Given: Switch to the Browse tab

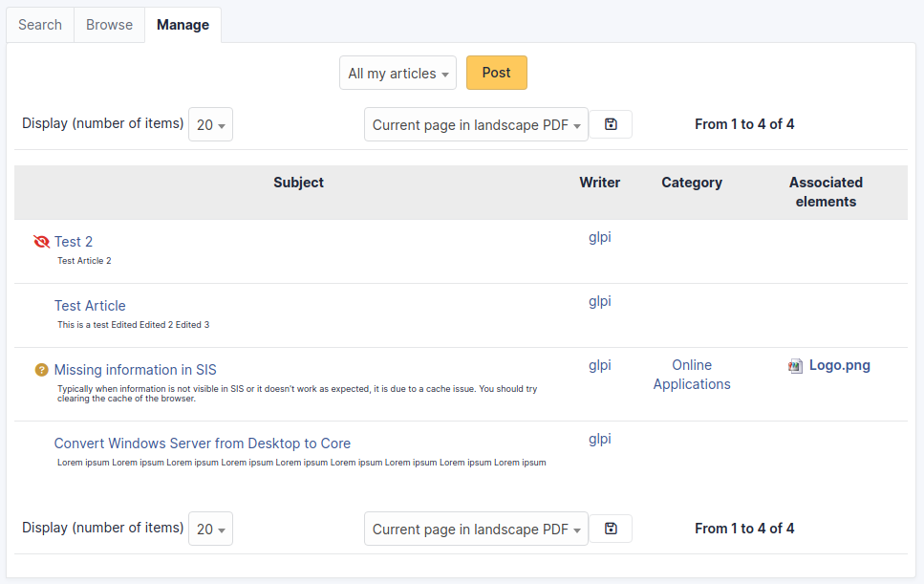Looking at the screenshot, I should (110, 25).
